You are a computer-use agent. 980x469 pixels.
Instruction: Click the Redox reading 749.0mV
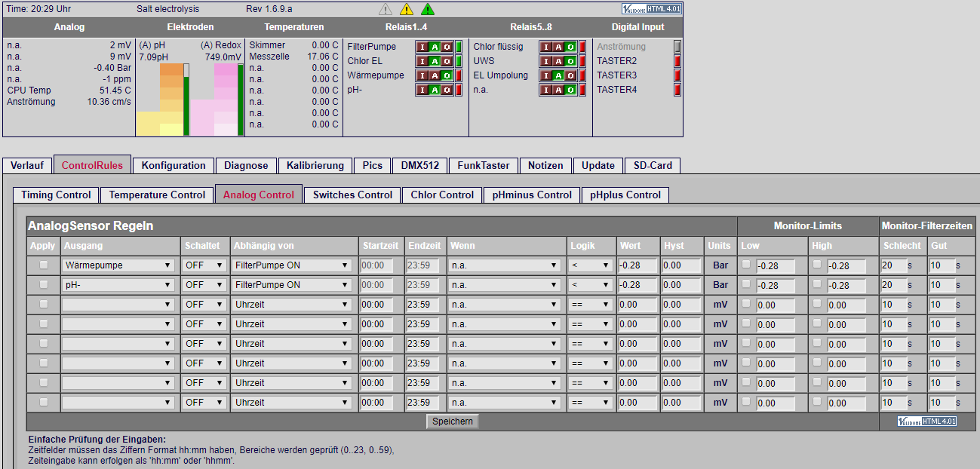click(223, 57)
